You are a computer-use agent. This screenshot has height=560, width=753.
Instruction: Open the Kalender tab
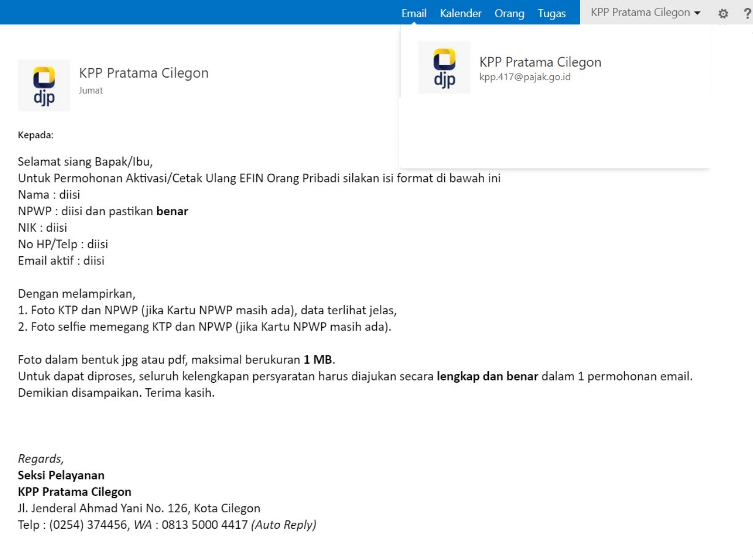coord(460,13)
